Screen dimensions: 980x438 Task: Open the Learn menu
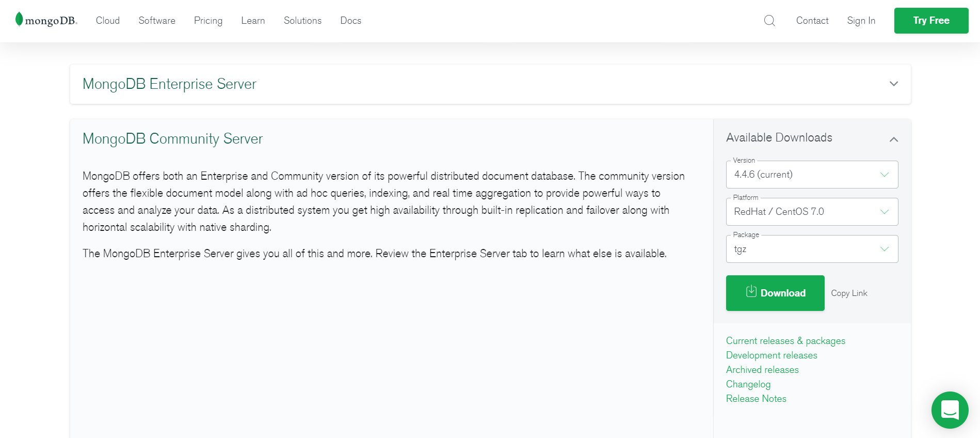click(253, 21)
